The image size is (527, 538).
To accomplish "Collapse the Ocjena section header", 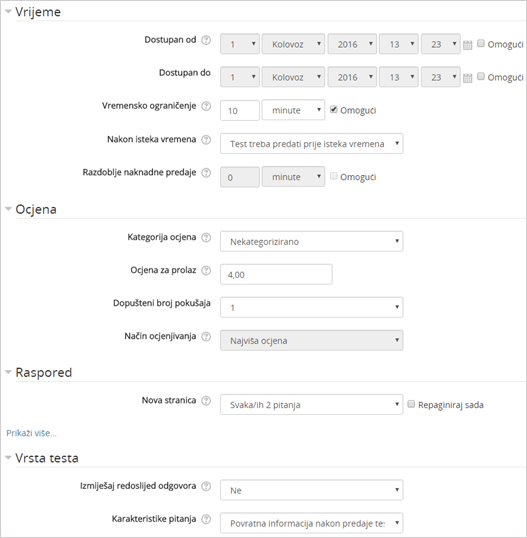I will pos(8,209).
